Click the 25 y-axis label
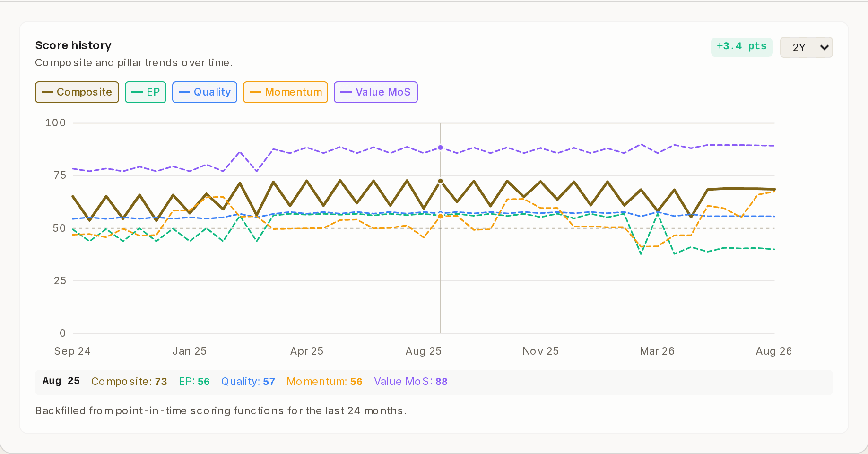The image size is (868, 454). [60, 281]
